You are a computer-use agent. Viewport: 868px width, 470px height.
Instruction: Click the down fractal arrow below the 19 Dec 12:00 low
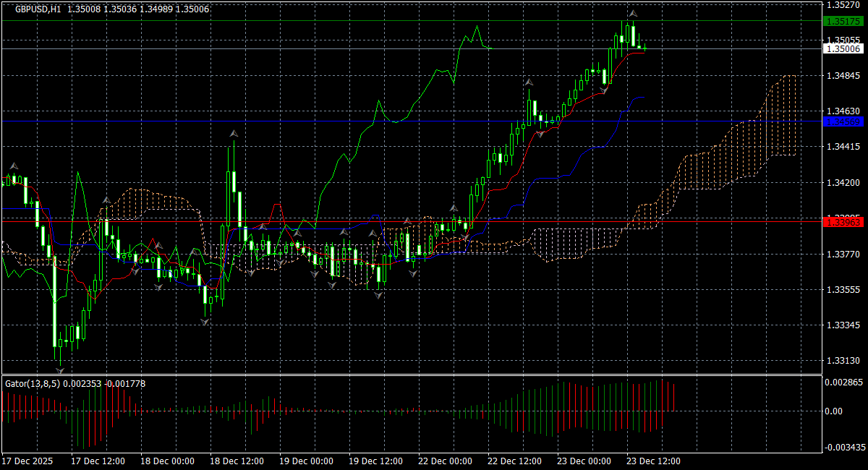pyautogui.click(x=380, y=295)
